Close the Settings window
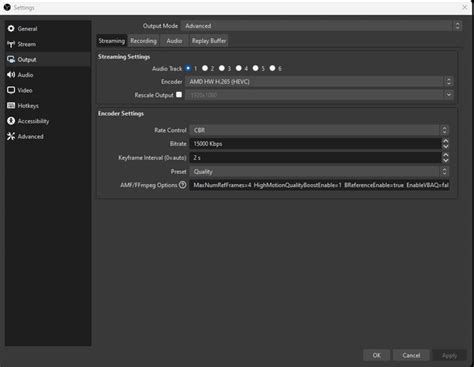This screenshot has height=367, width=474. (465, 7)
